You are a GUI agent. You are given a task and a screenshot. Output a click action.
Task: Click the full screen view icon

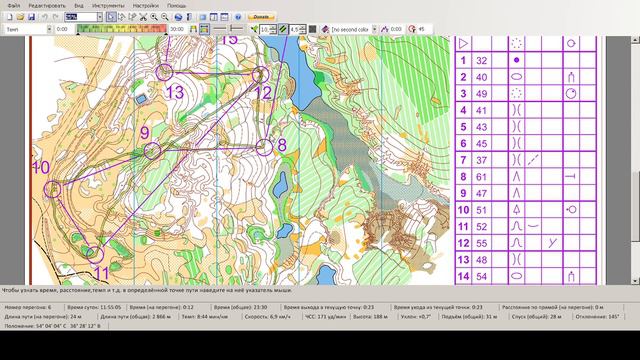202,17
